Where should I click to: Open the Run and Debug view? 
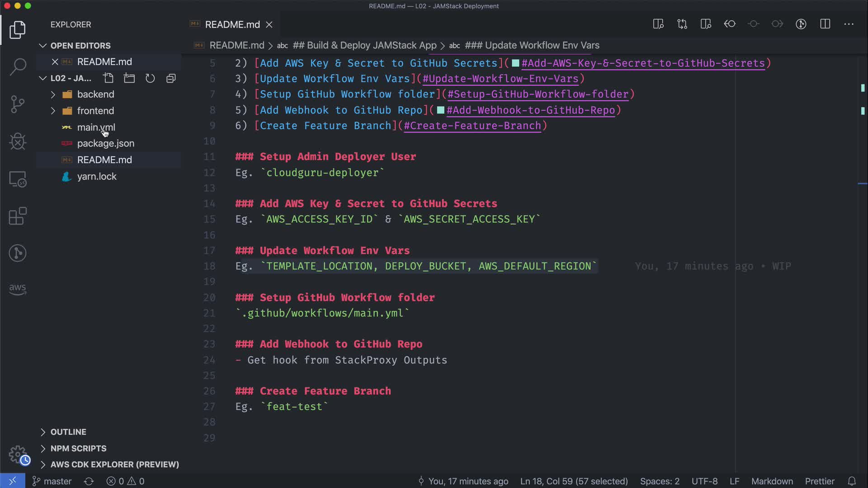(x=18, y=141)
